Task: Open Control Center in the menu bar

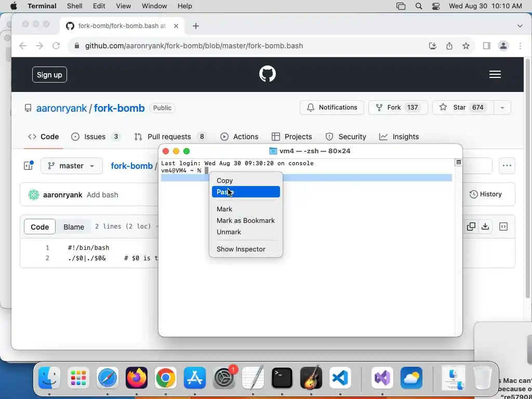Action: click(436, 6)
